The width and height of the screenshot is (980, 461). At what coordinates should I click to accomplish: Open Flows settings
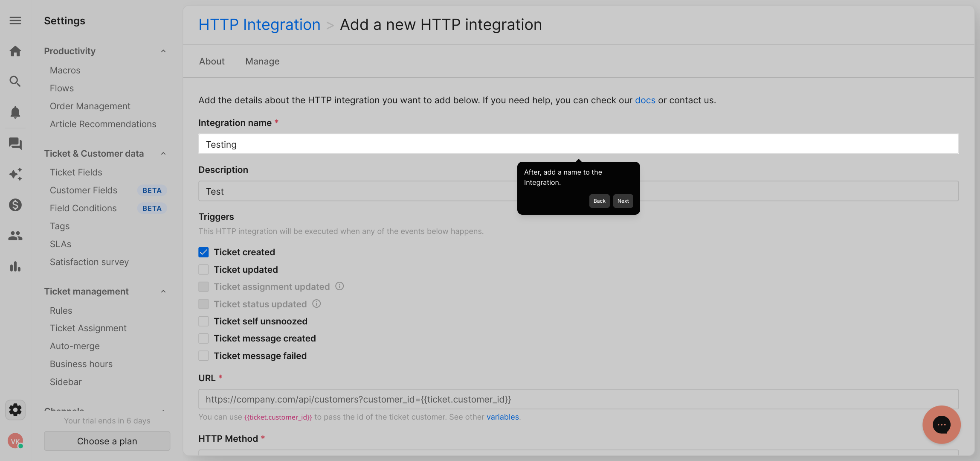(62, 88)
